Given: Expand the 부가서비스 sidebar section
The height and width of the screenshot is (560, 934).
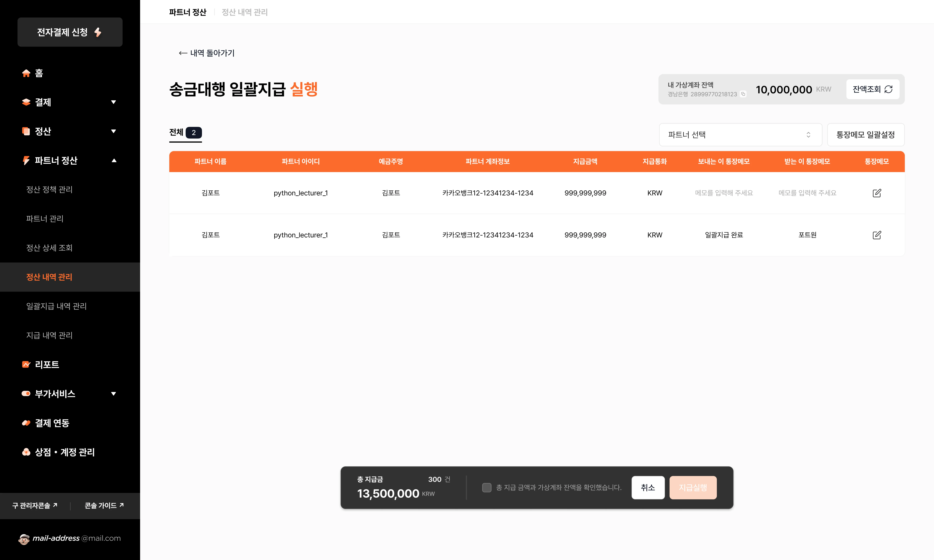Looking at the screenshot, I should pos(114,394).
